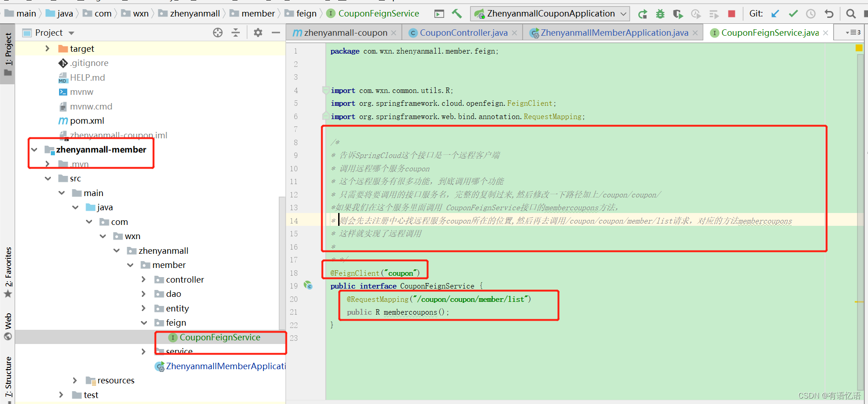The image size is (868, 404).
Task: Open the ZhenyanmallCouponApplication run configuration dropdown
Action: [x=550, y=14]
